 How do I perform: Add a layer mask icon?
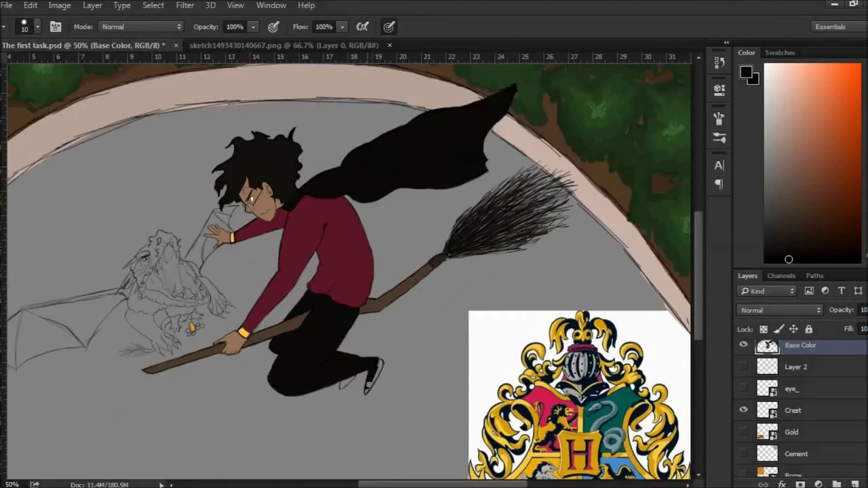pos(800,485)
